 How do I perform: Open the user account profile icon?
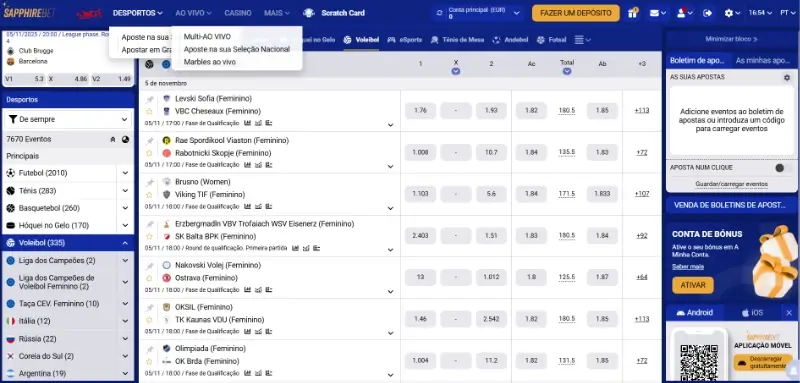tap(685, 13)
